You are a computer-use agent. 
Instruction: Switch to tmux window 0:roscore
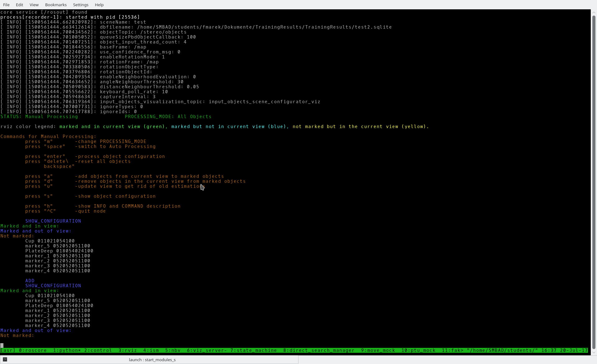pyautogui.click(x=33, y=350)
